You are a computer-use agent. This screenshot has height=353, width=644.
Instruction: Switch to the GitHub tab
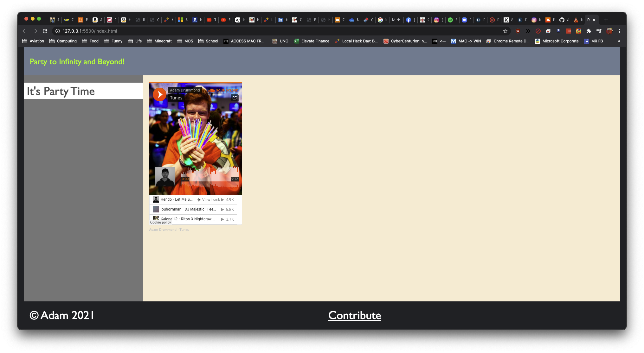(x=562, y=20)
